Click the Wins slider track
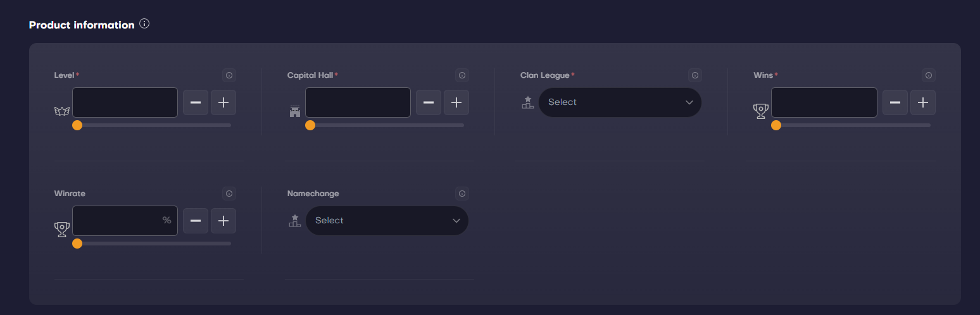The width and height of the screenshot is (980, 315). click(855, 125)
